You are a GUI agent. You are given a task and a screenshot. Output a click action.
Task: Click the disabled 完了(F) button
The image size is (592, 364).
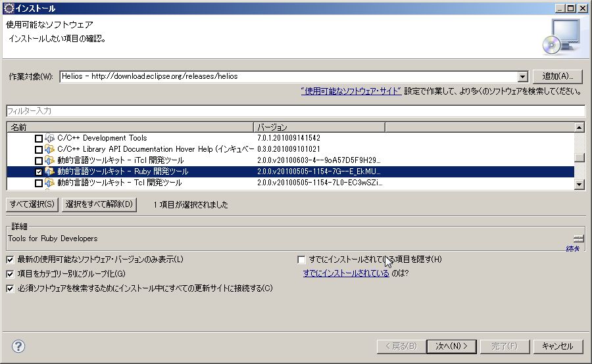pos(505,346)
